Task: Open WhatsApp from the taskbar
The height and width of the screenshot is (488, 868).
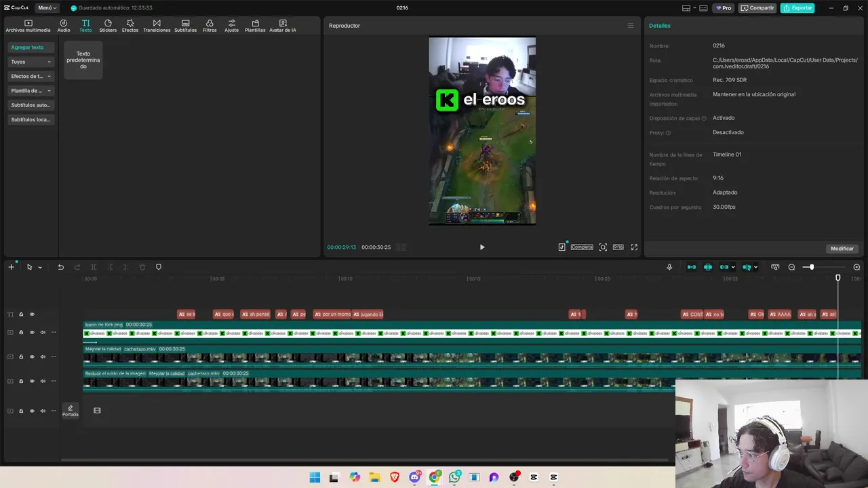Action: coord(454,477)
